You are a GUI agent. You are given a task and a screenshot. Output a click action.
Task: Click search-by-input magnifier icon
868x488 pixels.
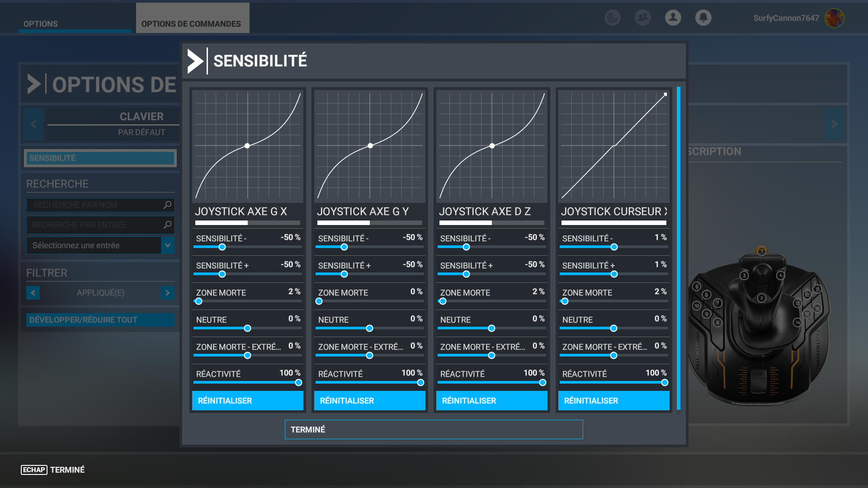click(167, 225)
